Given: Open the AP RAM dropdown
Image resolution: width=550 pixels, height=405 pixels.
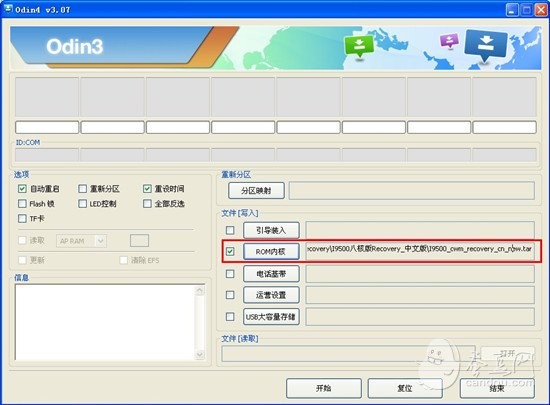Looking at the screenshot, I should (x=81, y=241).
